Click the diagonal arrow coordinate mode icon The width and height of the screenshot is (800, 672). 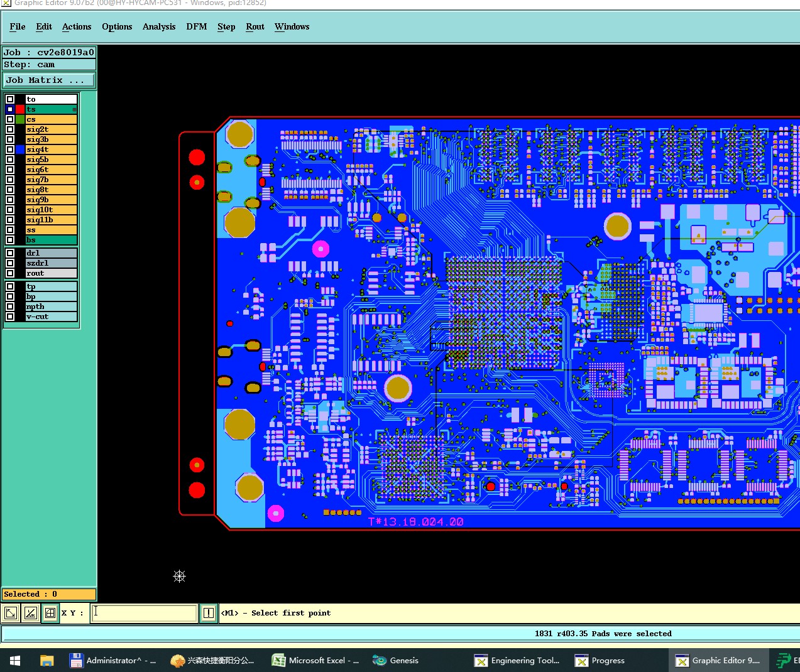click(11, 613)
